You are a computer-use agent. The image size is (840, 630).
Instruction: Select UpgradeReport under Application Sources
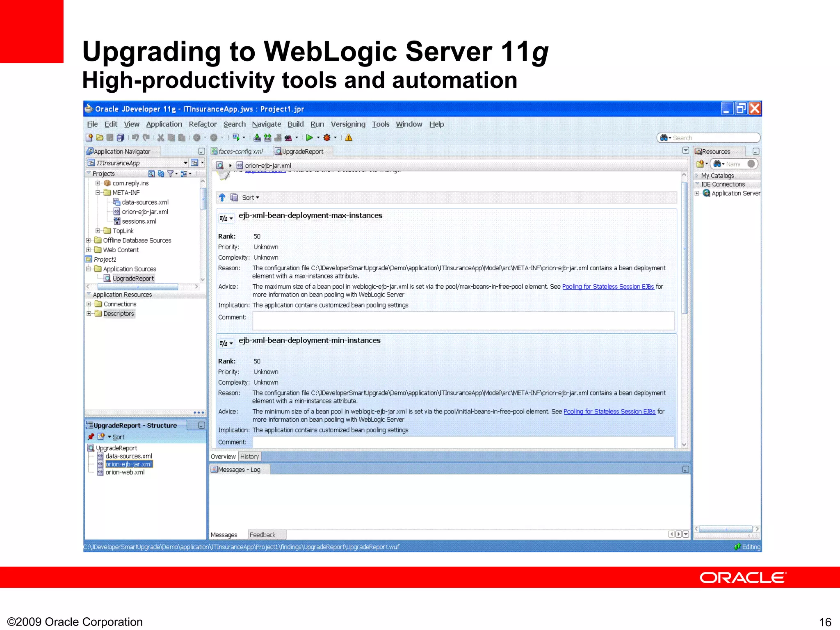133,278
